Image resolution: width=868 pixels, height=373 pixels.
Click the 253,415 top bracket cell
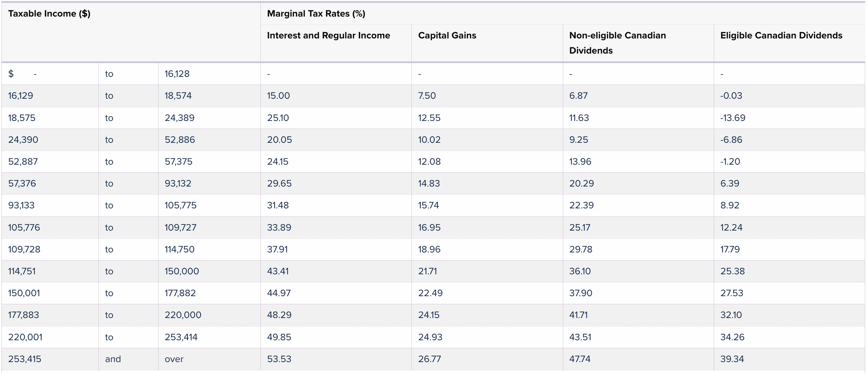pos(25,359)
